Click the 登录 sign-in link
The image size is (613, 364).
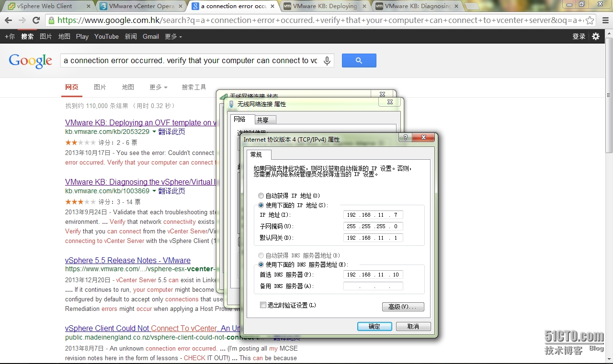pyautogui.click(x=579, y=36)
